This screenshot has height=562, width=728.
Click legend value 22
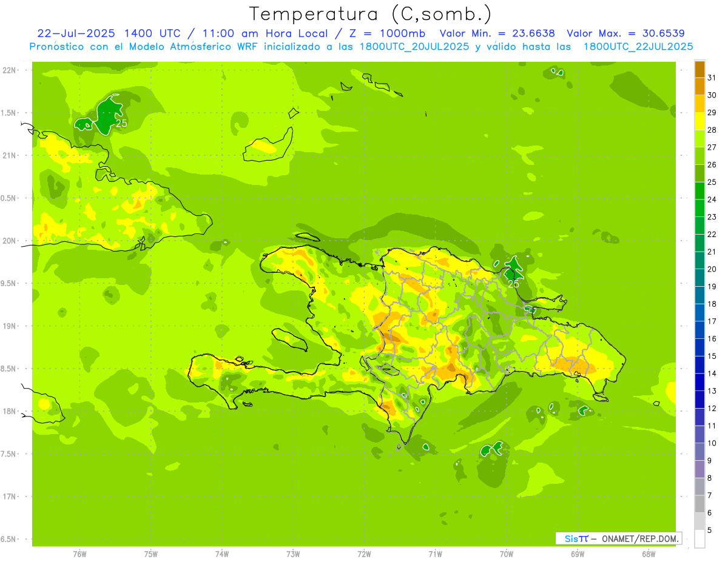pos(712,235)
